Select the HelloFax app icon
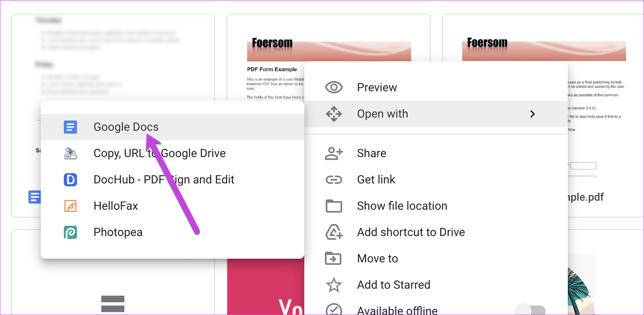644x315 pixels. [70, 206]
